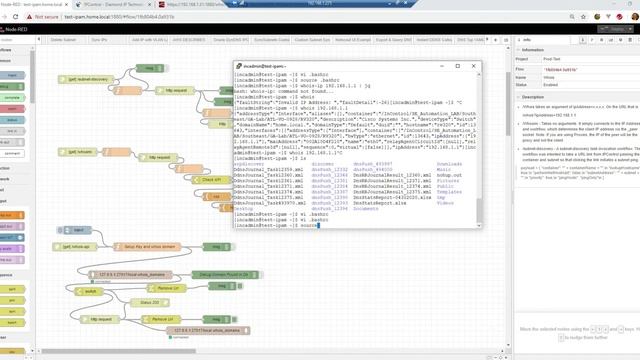Expand the function palette category
Screen dimensions: 640x360
[15, 168]
